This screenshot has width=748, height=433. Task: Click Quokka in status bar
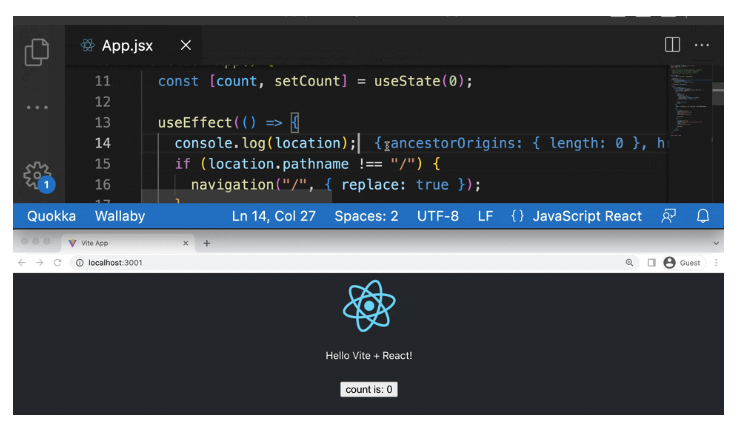click(x=51, y=216)
